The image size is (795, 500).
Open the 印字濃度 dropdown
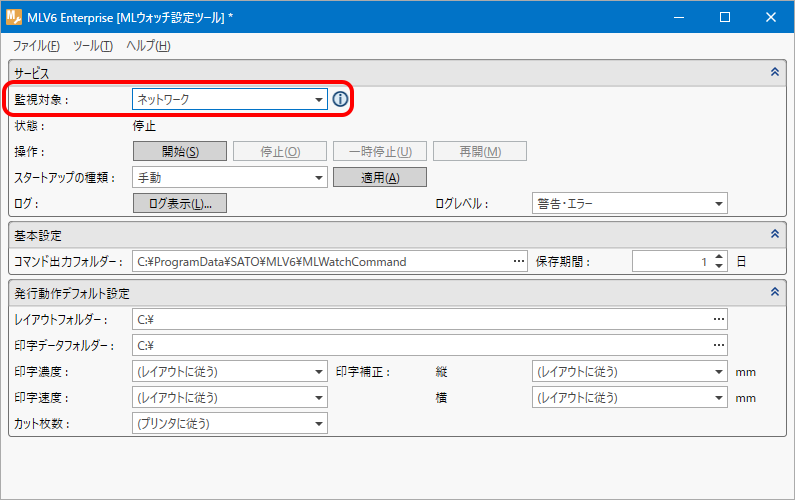[x=230, y=372]
